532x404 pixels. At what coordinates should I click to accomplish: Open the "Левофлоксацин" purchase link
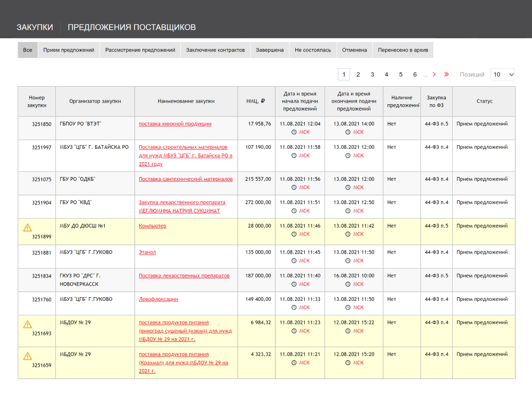158,299
